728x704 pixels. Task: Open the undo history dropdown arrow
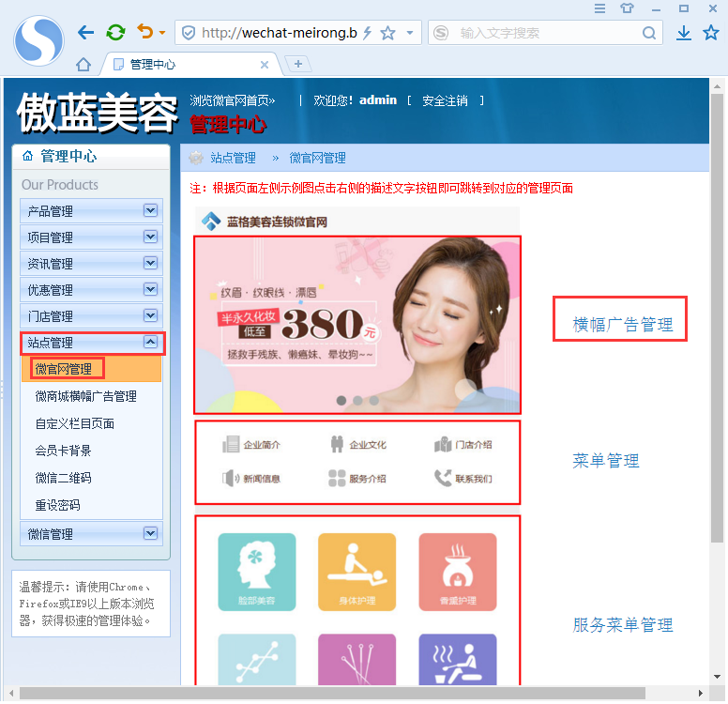pos(162,33)
